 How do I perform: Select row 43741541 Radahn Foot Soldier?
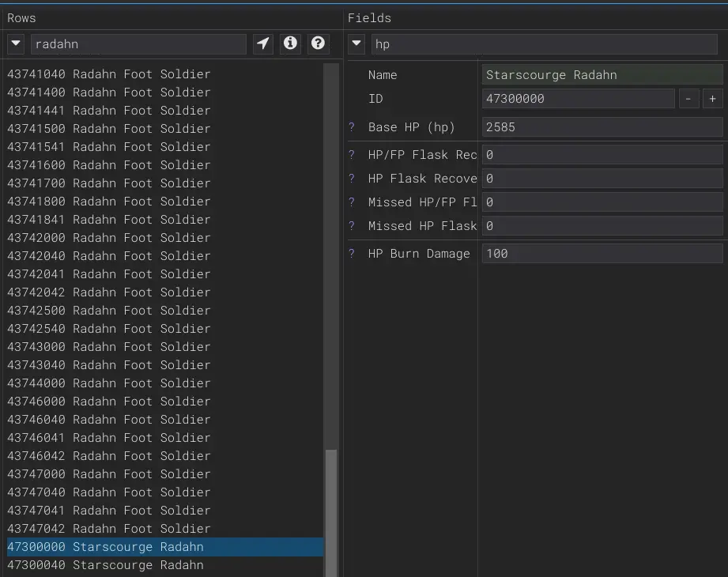(x=165, y=147)
